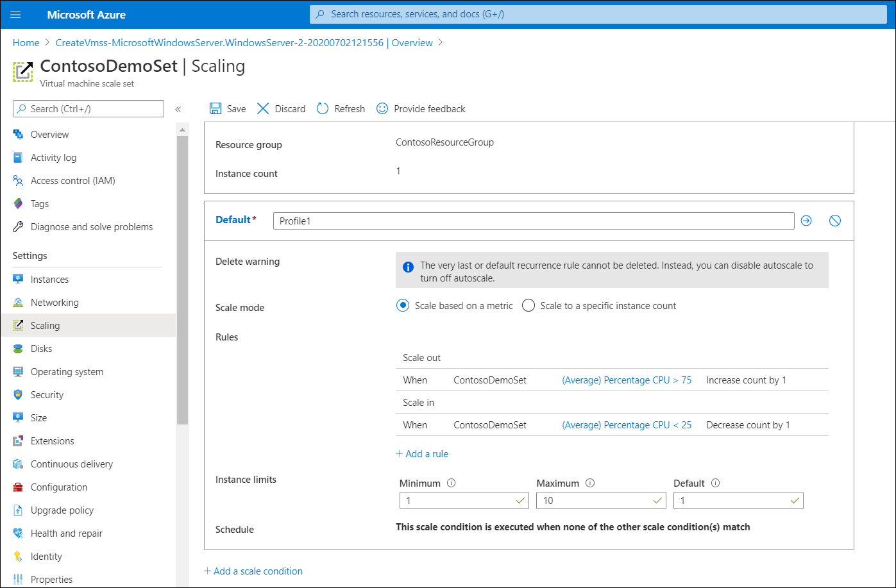Click the Save button label
The width and height of the screenshot is (896, 588).
point(237,109)
